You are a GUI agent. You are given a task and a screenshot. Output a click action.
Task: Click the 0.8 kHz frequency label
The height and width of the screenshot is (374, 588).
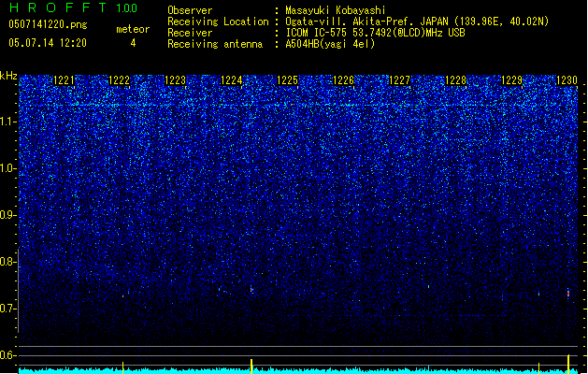point(7,262)
